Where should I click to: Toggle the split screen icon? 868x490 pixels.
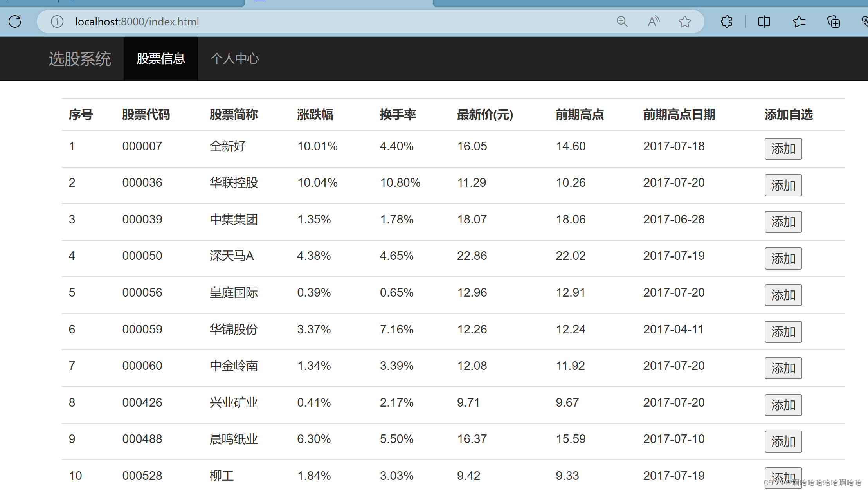pos(764,22)
